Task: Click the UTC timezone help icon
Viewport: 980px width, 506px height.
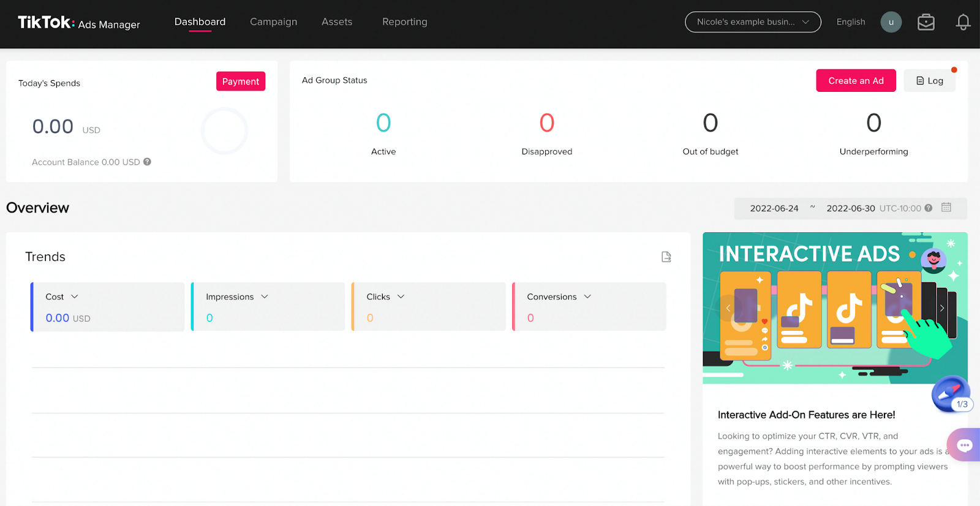Action: (x=929, y=208)
